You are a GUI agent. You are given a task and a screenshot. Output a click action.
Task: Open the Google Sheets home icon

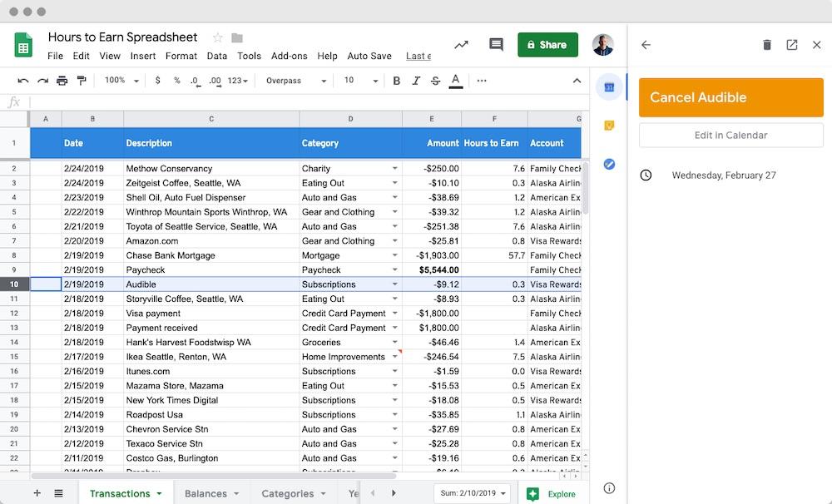pos(23,45)
